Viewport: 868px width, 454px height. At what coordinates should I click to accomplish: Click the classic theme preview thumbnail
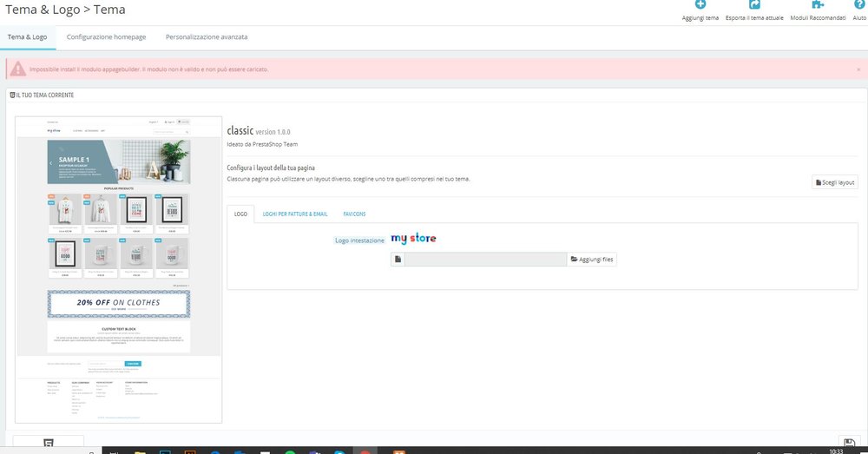coord(118,270)
